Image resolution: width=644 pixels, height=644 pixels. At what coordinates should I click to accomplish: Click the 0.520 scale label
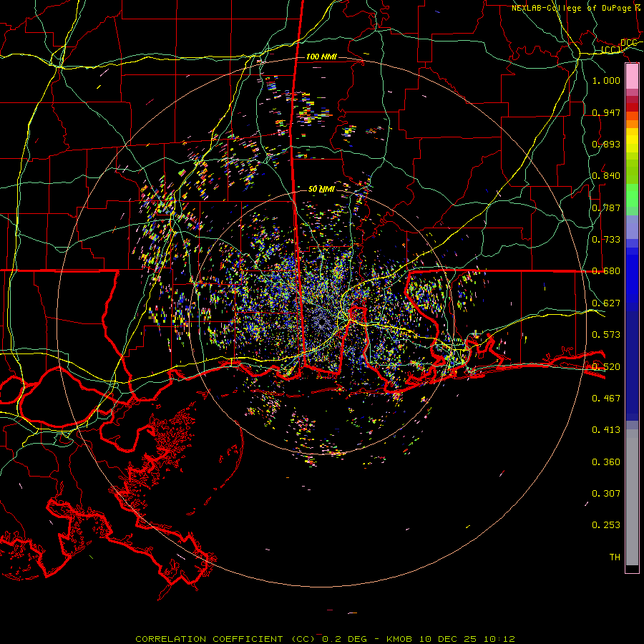coord(606,367)
